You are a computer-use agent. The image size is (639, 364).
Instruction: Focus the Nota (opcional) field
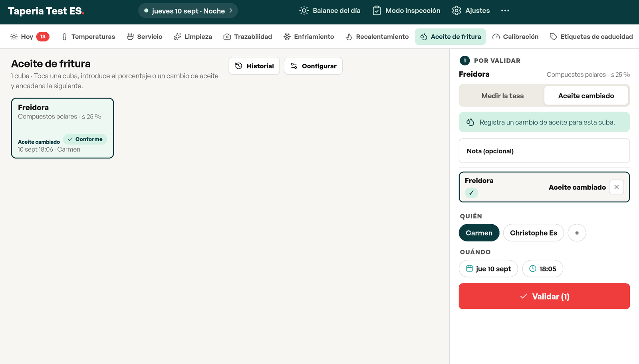click(x=544, y=151)
